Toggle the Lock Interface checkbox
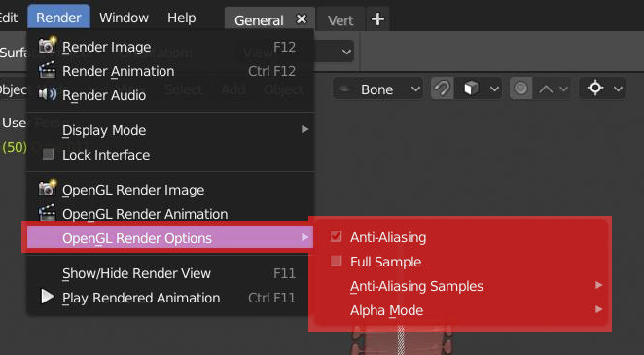The width and height of the screenshot is (644, 355). tap(48, 154)
